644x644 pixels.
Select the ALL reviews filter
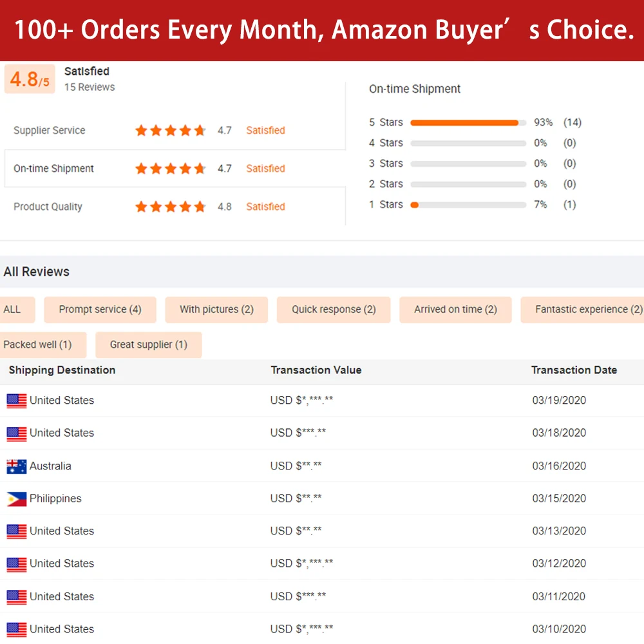[13, 310]
